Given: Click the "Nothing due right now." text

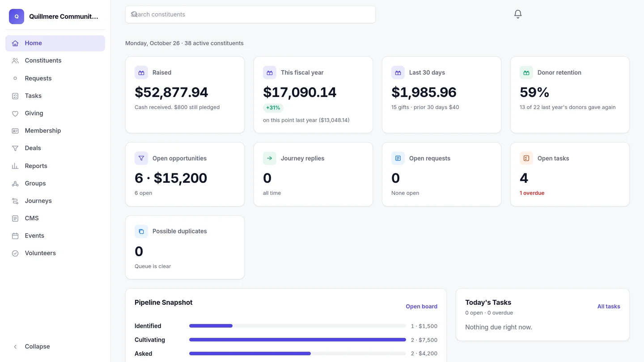Looking at the screenshot, I should coord(499,327).
